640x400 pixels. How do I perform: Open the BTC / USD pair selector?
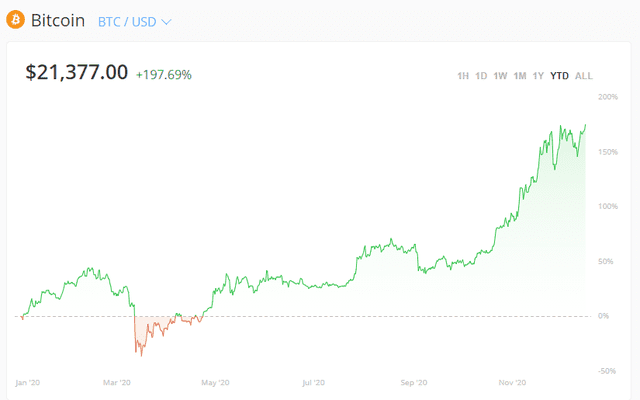click(134, 22)
